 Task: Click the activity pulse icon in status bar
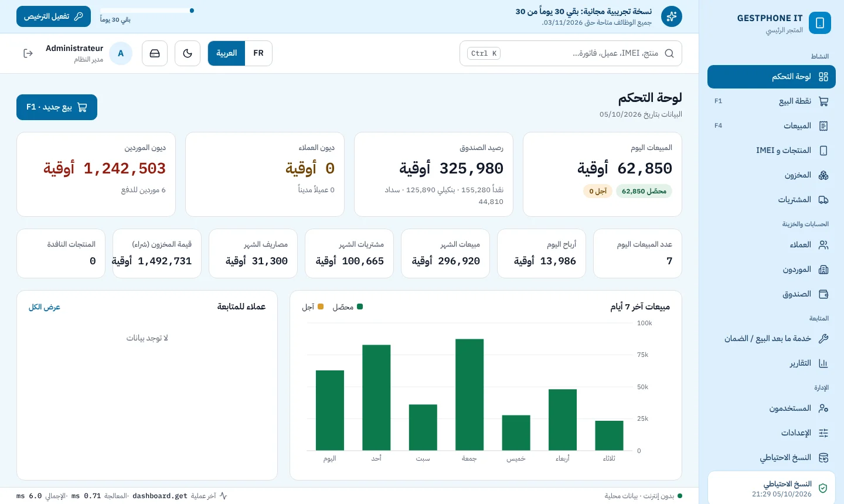[x=223, y=496]
